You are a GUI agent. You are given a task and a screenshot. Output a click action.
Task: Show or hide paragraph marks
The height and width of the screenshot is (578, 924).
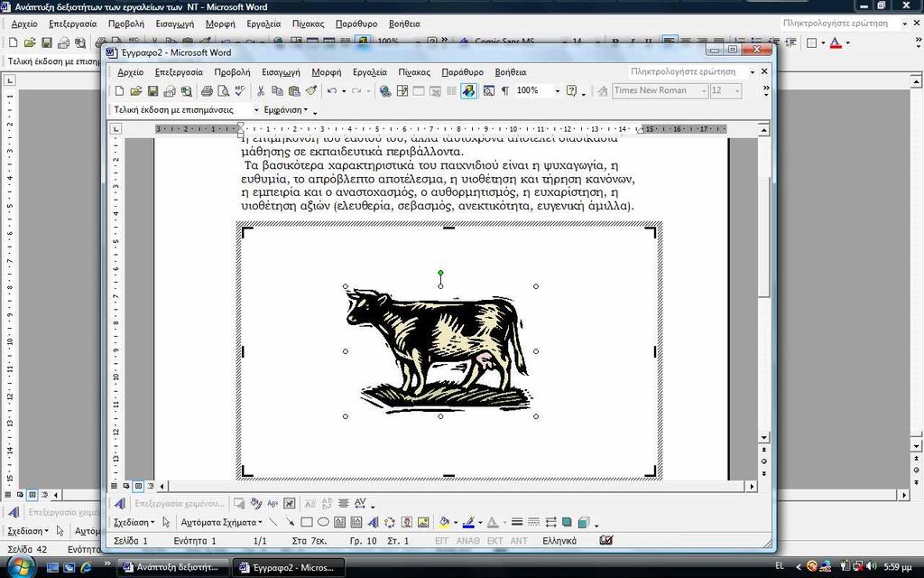coord(505,91)
